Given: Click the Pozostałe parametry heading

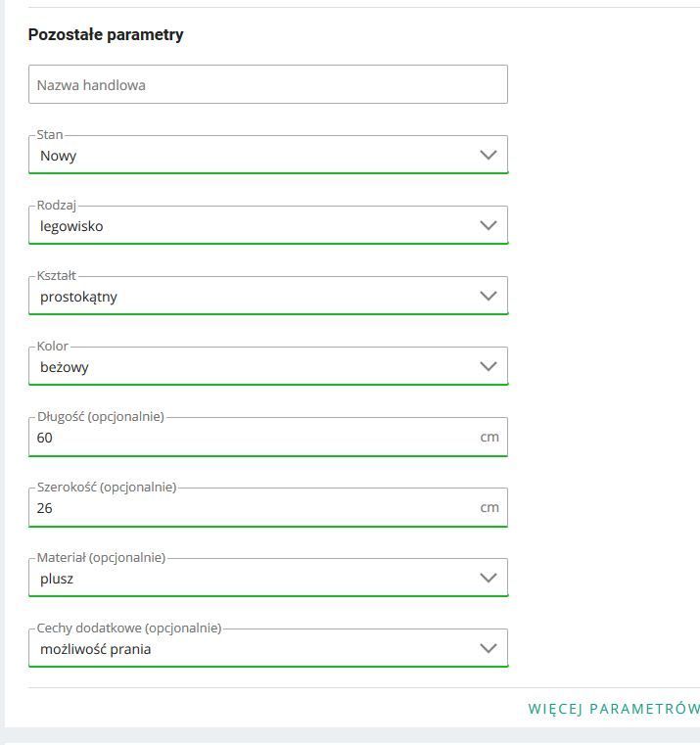Looking at the screenshot, I should [106, 35].
